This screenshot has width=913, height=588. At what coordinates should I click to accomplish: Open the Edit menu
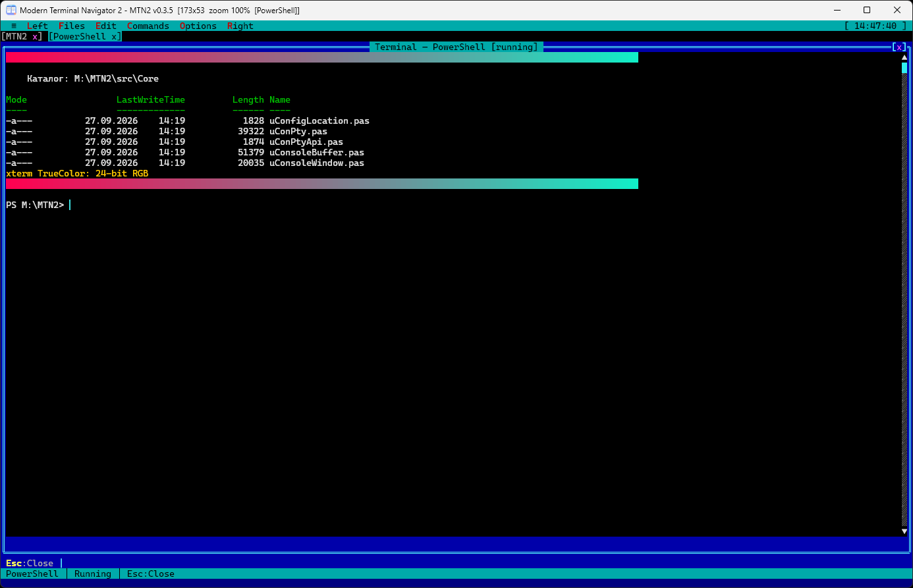pos(106,26)
